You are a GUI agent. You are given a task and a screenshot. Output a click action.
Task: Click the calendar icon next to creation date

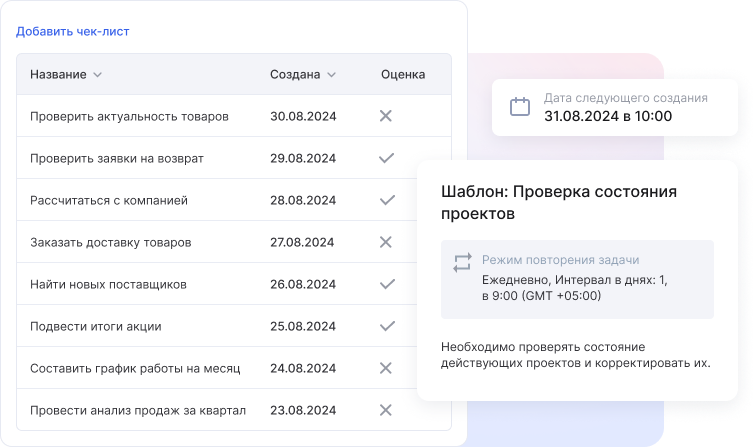coord(520,107)
